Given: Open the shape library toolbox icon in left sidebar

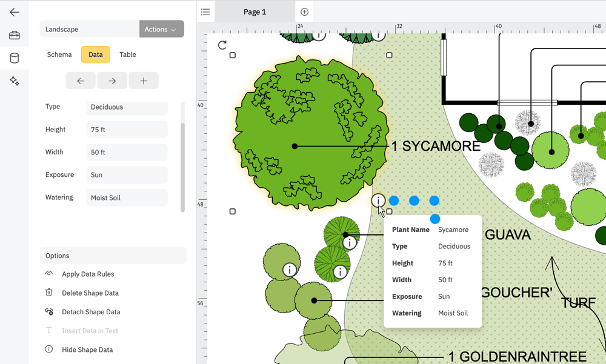Looking at the screenshot, I should (x=15, y=35).
